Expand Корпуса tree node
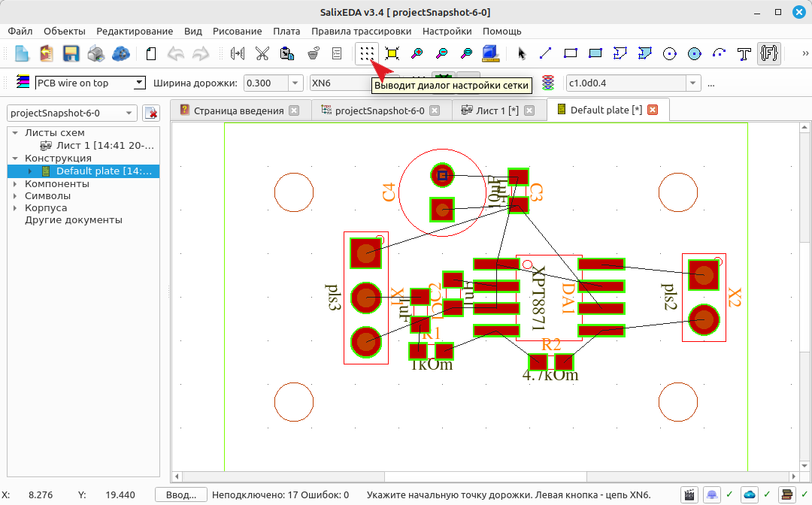812x505 pixels. pos(15,208)
